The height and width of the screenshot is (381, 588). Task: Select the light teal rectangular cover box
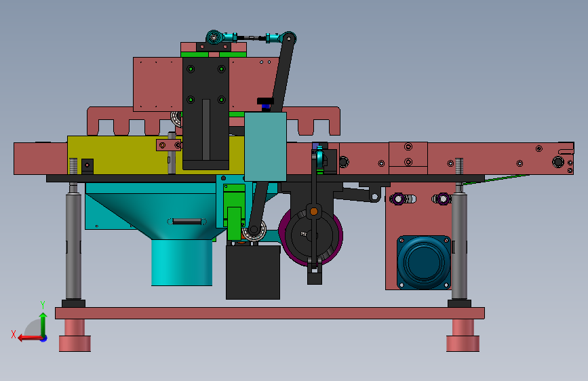click(265, 147)
